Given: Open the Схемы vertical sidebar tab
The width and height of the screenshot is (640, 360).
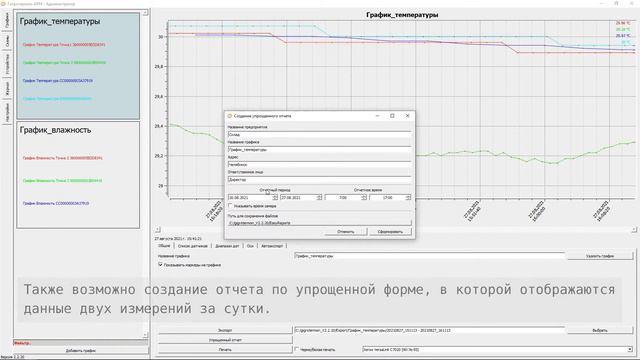Looking at the screenshot, I should pyautogui.click(x=7, y=40).
